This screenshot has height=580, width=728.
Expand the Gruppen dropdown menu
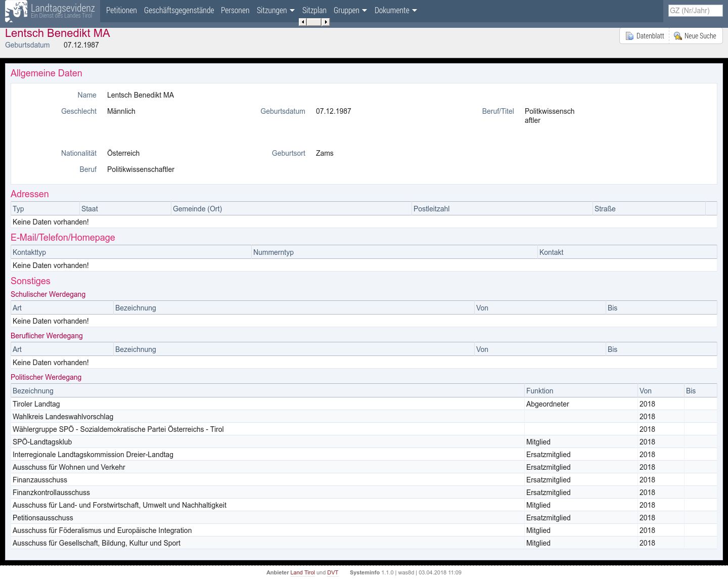[x=350, y=10]
